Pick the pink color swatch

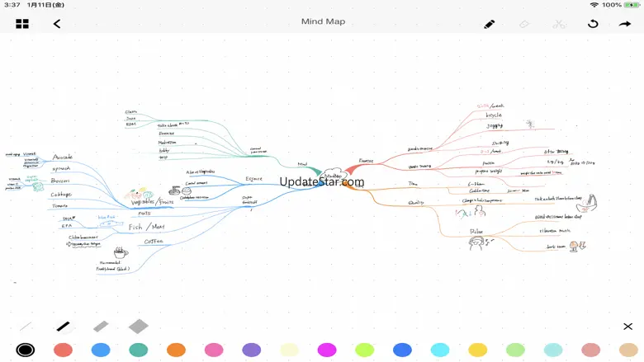click(214, 350)
